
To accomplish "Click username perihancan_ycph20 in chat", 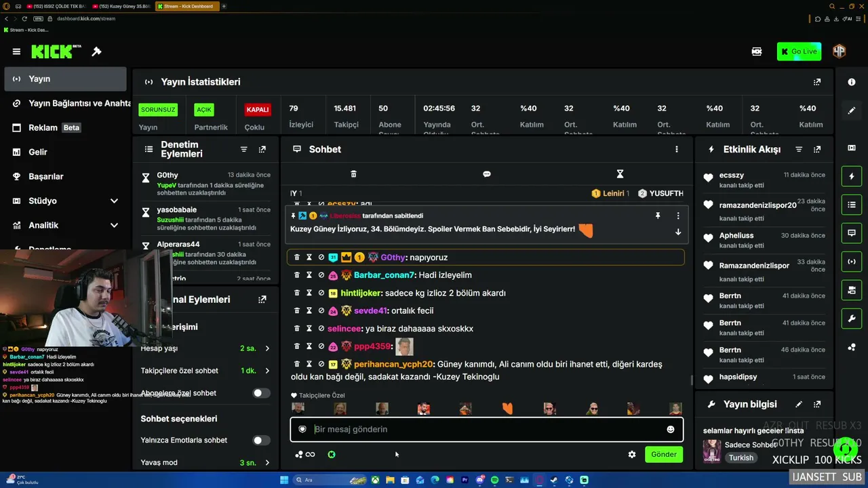I will click(393, 364).
